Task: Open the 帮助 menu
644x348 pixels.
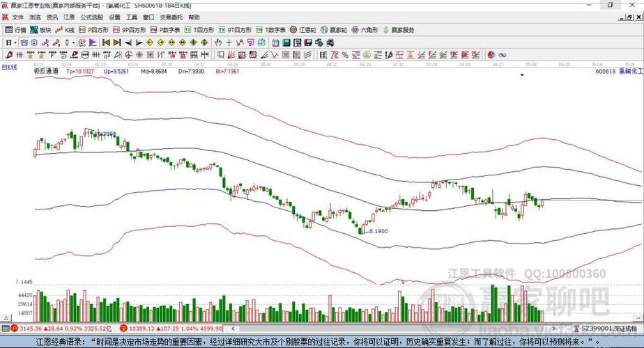Action: [x=194, y=17]
